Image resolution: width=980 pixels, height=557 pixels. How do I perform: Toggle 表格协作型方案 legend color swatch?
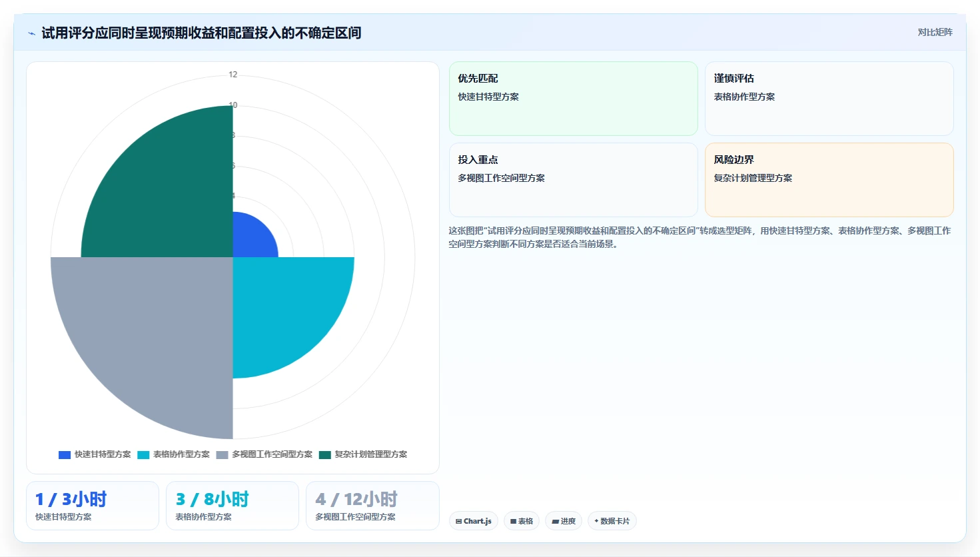[x=143, y=455]
